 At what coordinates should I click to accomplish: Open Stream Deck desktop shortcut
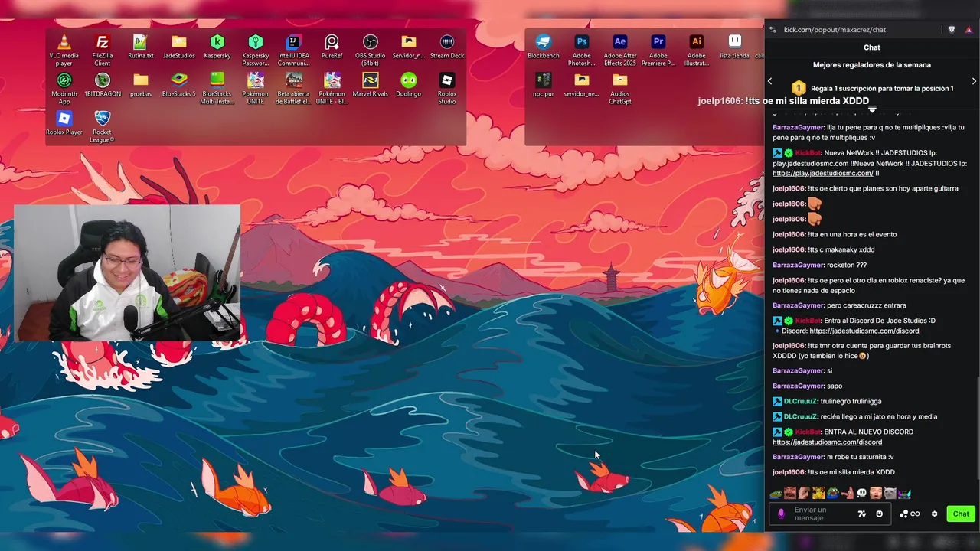click(446, 46)
